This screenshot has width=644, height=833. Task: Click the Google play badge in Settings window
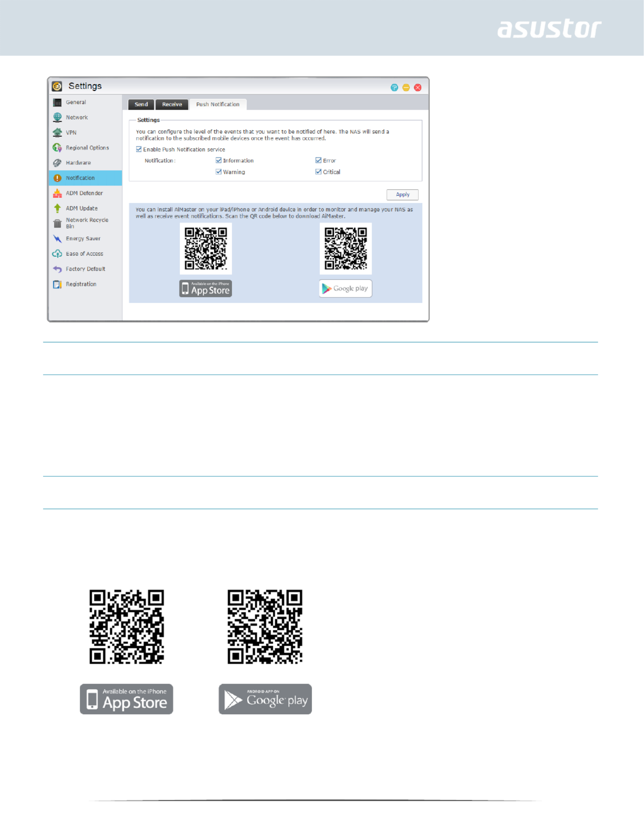(345, 289)
